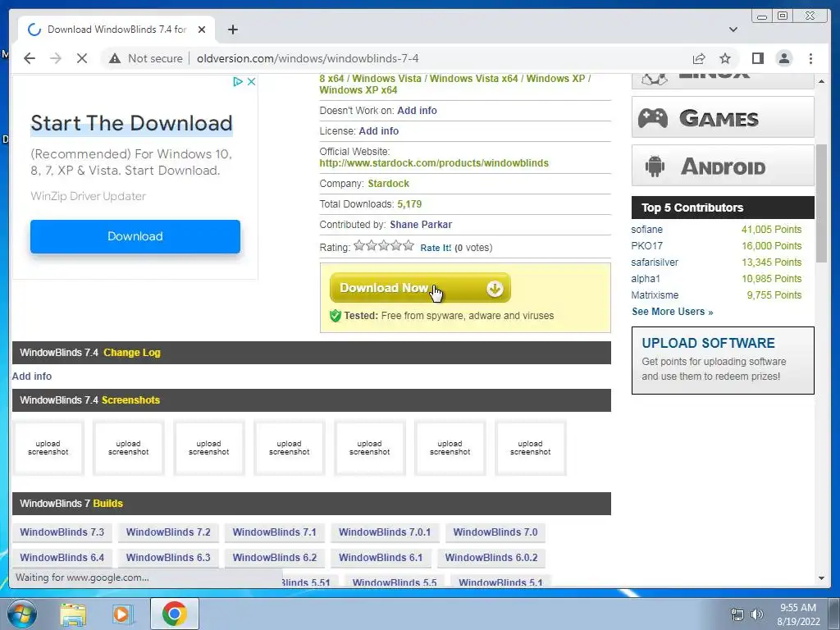Open the Upload Software box
Viewport: 840px width, 630px height.
pyautogui.click(x=723, y=361)
